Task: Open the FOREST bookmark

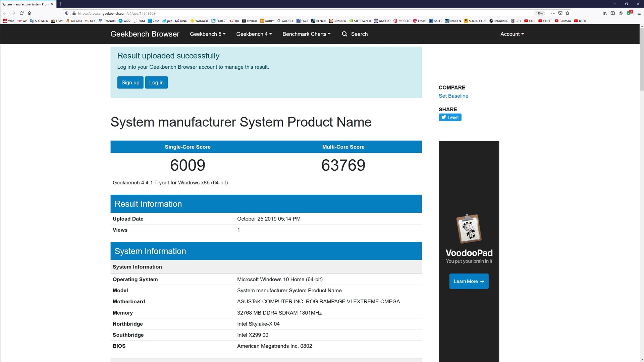Action: pos(219,21)
